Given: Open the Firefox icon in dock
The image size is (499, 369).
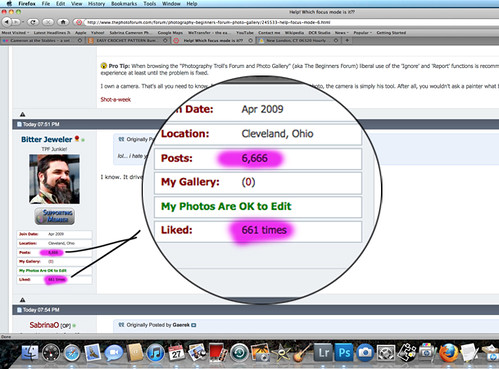Looking at the screenshot, I should click(449, 353).
